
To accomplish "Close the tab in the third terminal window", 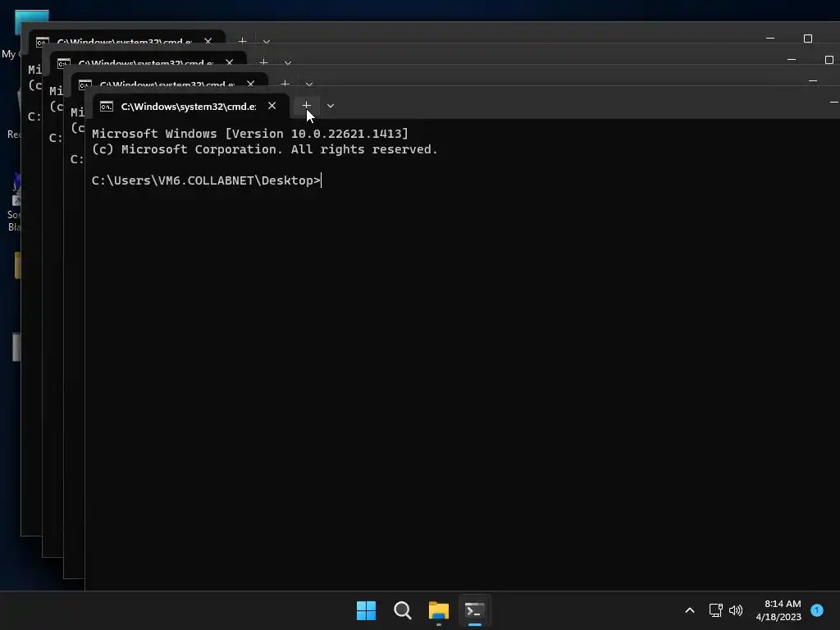I will (x=230, y=62).
